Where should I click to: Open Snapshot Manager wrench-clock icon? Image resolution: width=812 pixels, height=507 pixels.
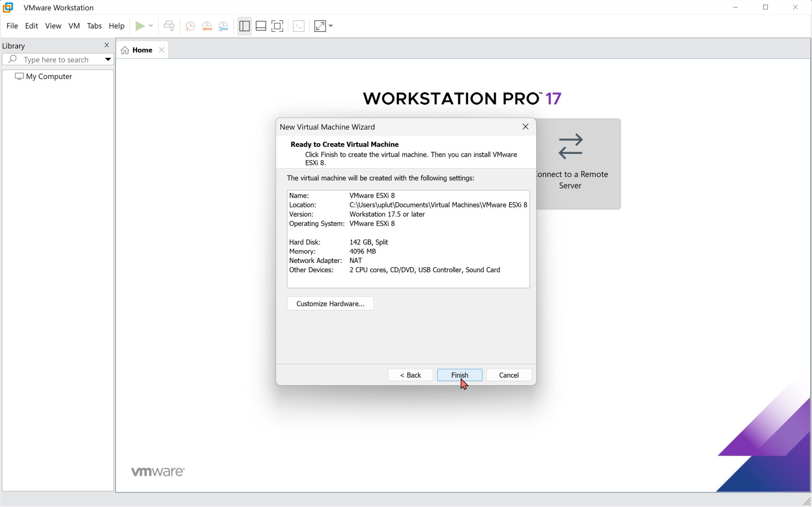tap(224, 26)
